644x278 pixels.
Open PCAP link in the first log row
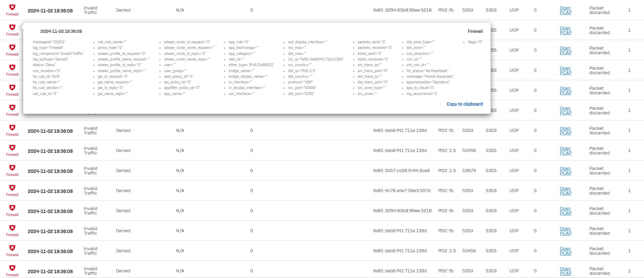coord(565,10)
